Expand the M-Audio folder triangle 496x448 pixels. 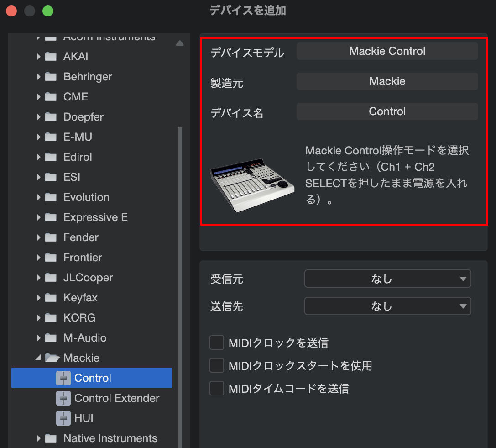(x=39, y=338)
